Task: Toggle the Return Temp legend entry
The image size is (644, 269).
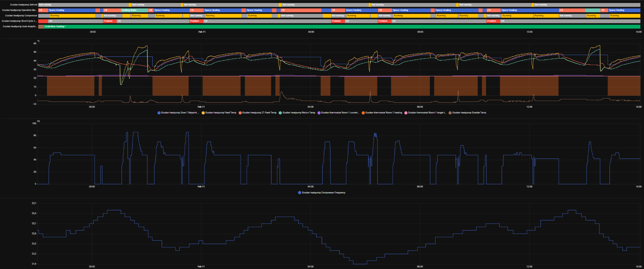Action: [299, 113]
